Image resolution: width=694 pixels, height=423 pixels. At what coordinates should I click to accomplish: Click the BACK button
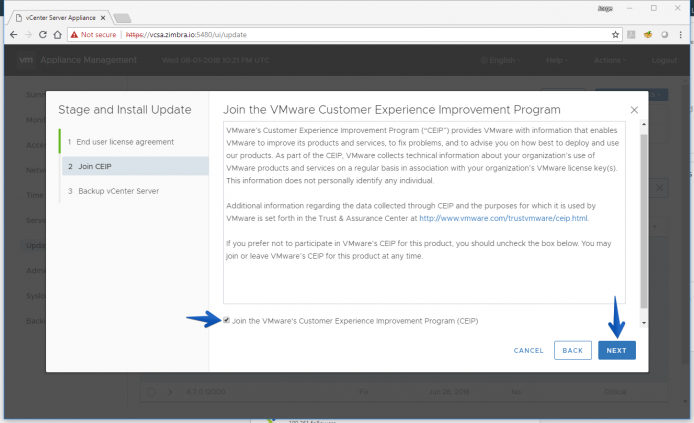click(573, 350)
